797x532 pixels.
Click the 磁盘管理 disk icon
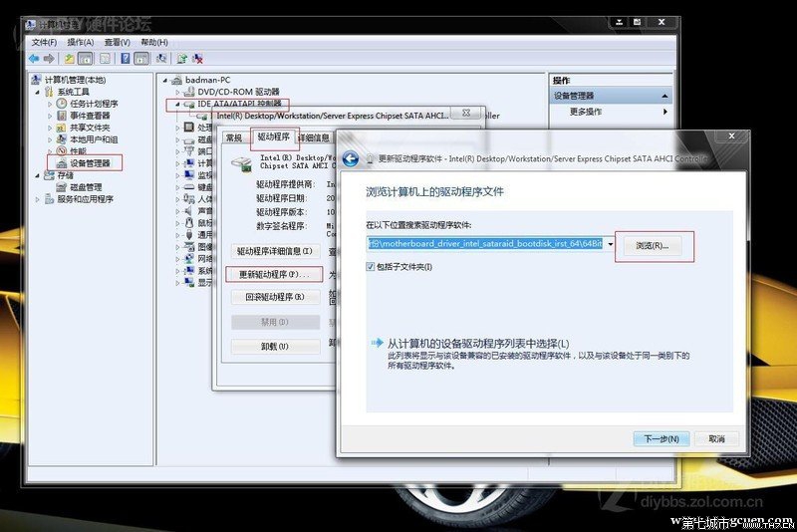62,187
